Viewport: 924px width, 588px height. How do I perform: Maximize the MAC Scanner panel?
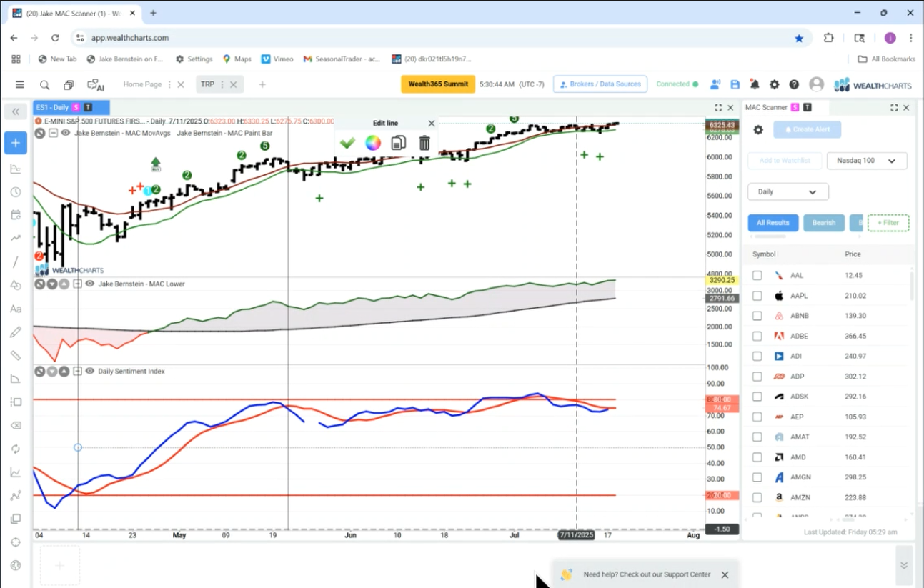click(x=894, y=107)
